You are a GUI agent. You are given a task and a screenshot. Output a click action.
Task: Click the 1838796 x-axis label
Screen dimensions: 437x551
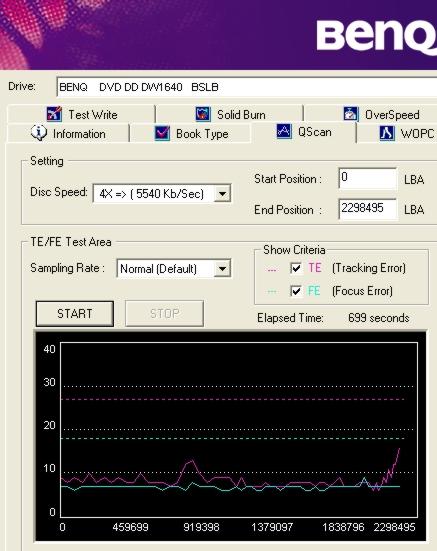[x=343, y=527]
